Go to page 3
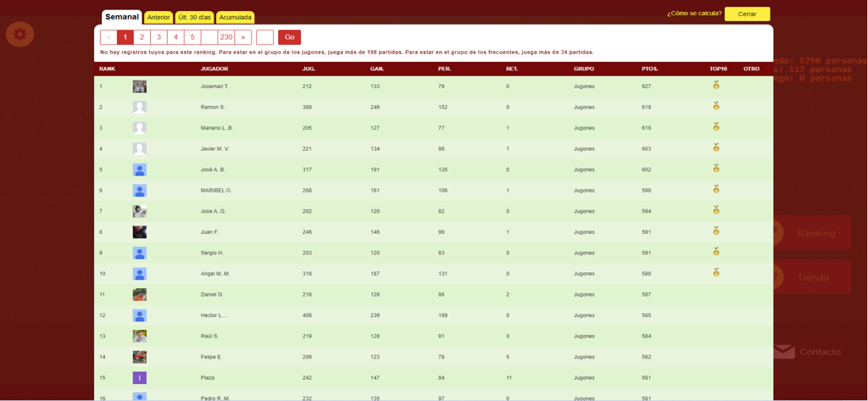 (159, 37)
